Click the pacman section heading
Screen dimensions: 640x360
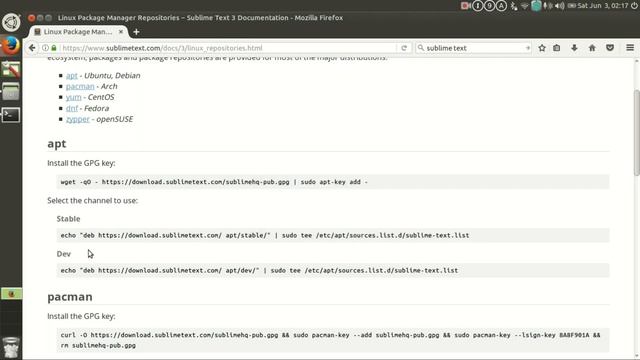click(70, 297)
